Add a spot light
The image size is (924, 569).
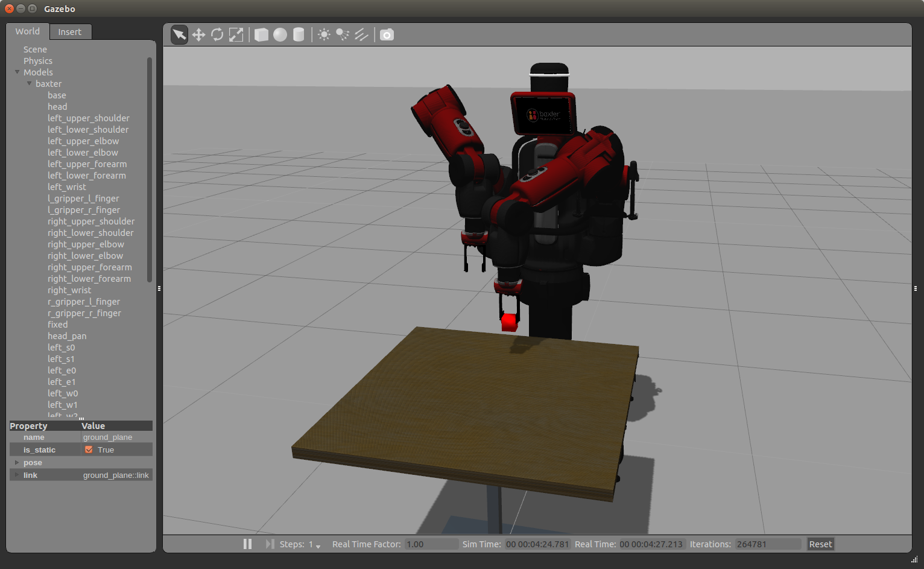coord(343,35)
